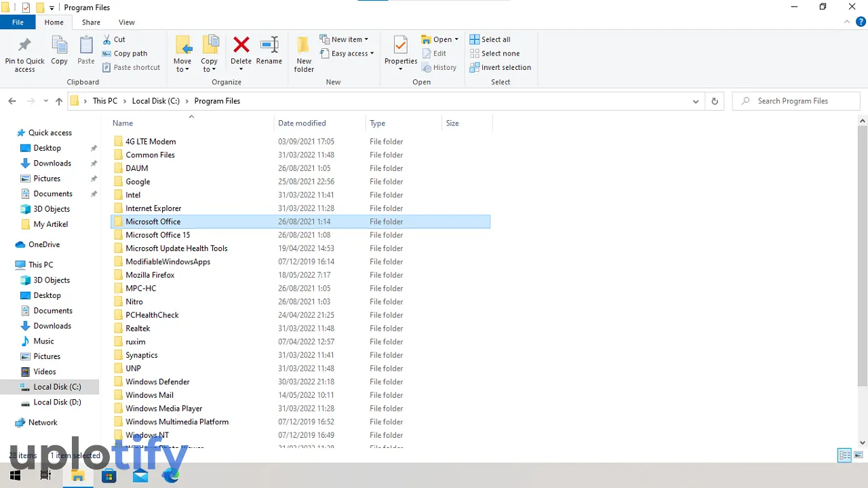Open Microsoft Store from taskbar

(109, 476)
